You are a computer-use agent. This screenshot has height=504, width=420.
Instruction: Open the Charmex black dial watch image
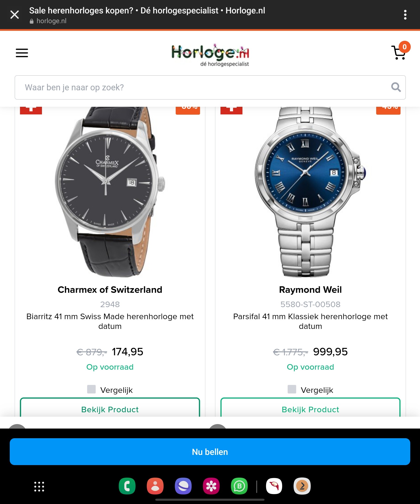(x=110, y=192)
